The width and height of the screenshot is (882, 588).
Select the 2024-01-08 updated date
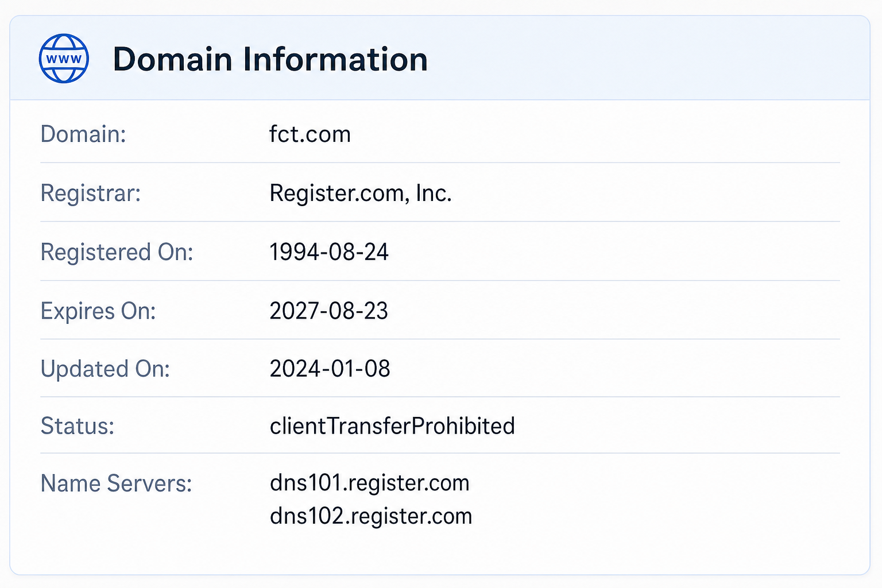[330, 369]
